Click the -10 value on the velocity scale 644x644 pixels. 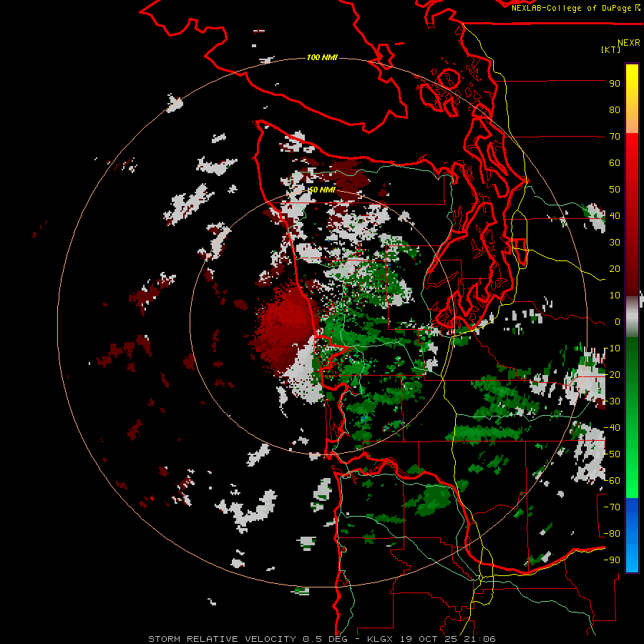612,348
